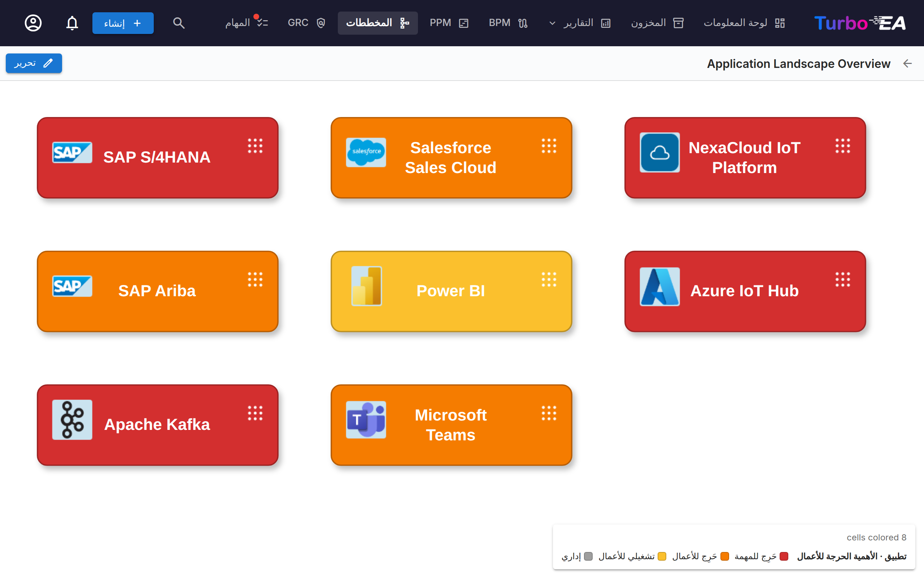The height and width of the screenshot is (578, 924).
Task: Open grid menu on SAP Ariba card
Action: pos(255,280)
